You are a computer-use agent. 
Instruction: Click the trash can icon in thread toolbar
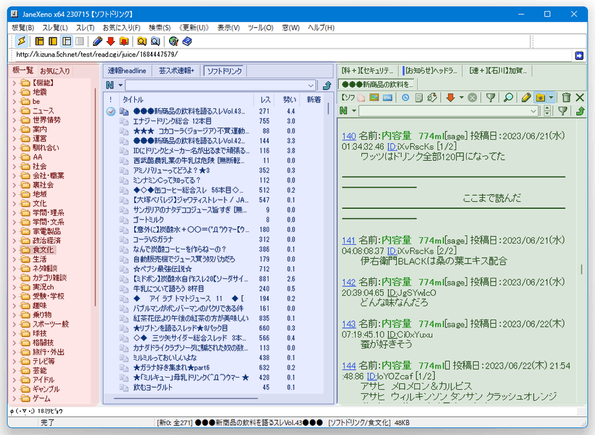tap(566, 98)
